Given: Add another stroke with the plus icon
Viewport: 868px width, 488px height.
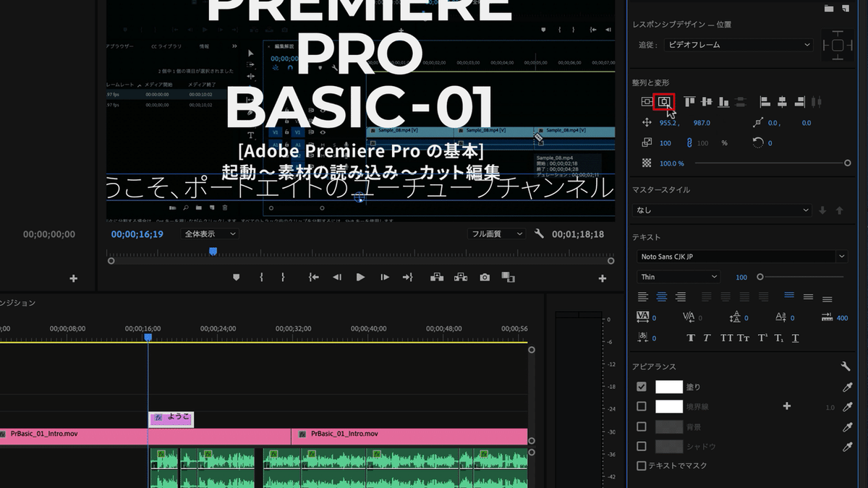Looking at the screenshot, I should click(787, 406).
